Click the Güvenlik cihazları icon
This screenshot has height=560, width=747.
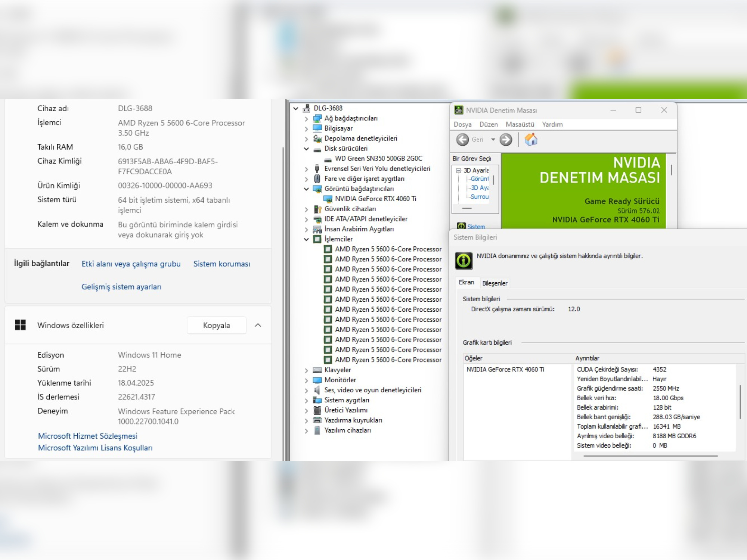(317, 209)
